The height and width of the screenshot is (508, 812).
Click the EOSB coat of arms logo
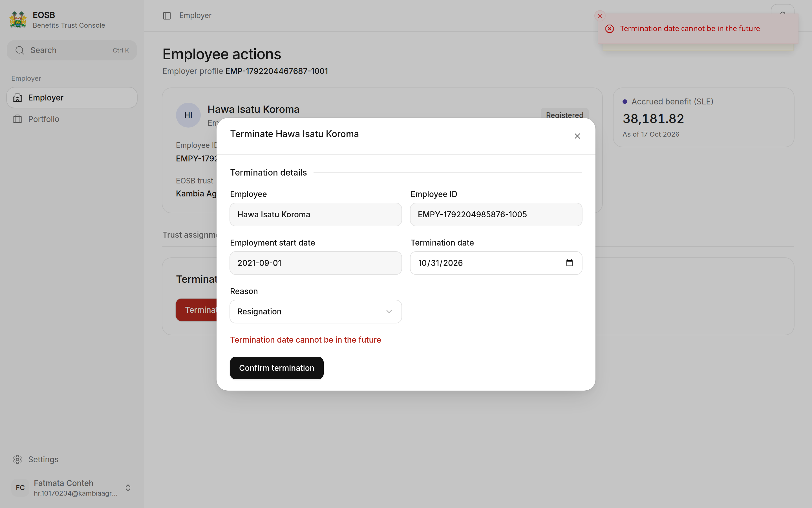tap(18, 20)
